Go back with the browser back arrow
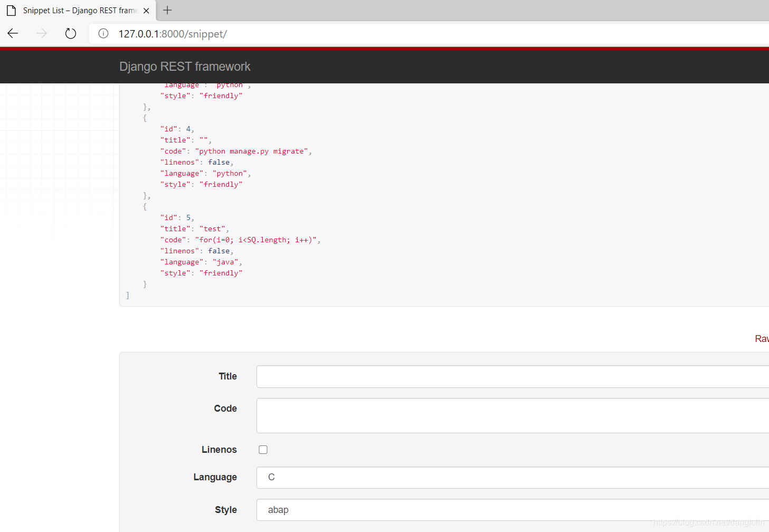The width and height of the screenshot is (769, 532). point(13,34)
